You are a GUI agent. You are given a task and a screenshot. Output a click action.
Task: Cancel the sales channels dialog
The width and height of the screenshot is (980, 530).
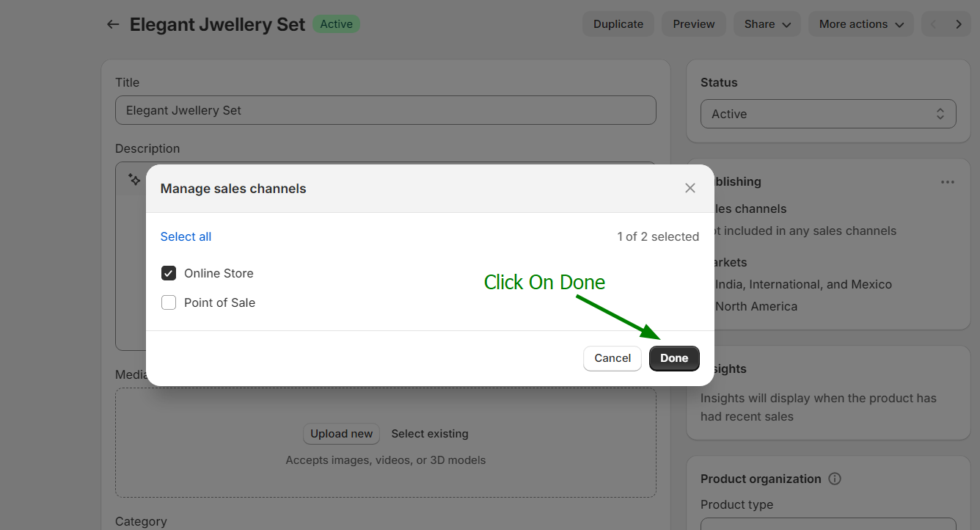pyautogui.click(x=612, y=358)
